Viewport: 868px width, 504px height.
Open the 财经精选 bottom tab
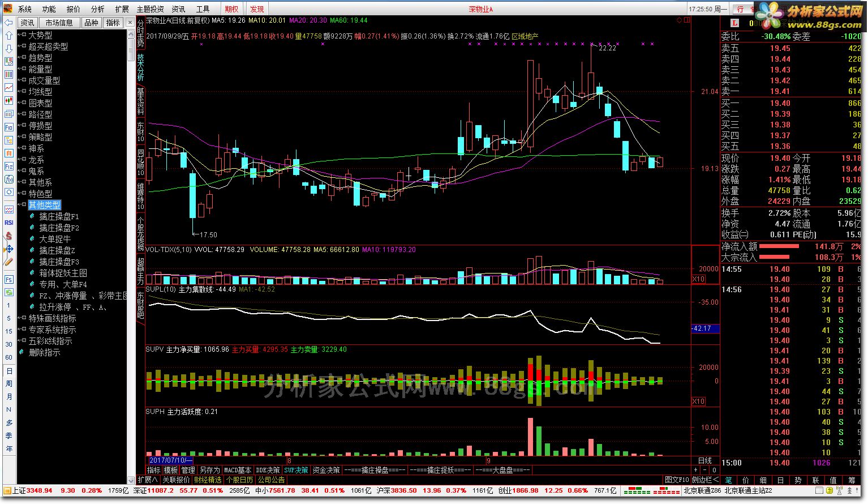point(208,480)
